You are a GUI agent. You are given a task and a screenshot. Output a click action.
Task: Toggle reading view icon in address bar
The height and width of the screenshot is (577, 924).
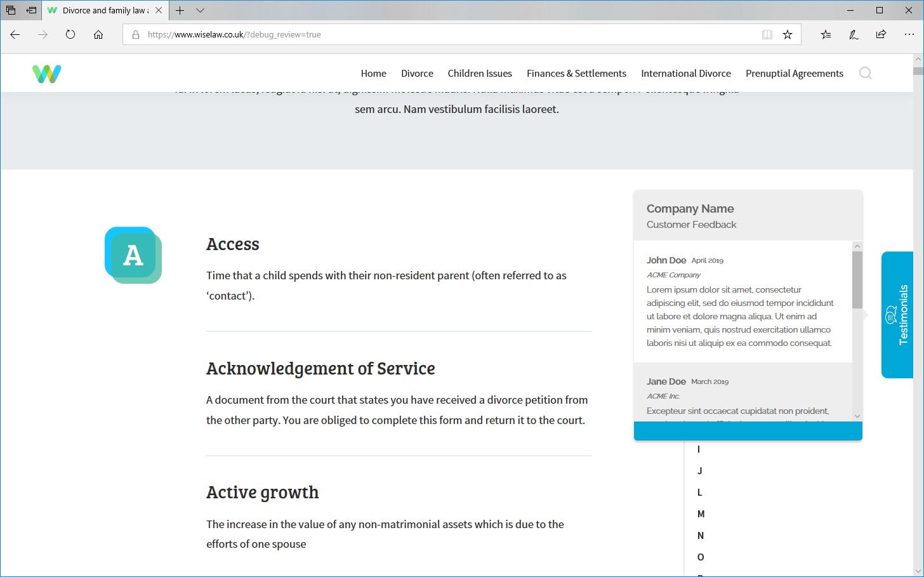pyautogui.click(x=767, y=34)
